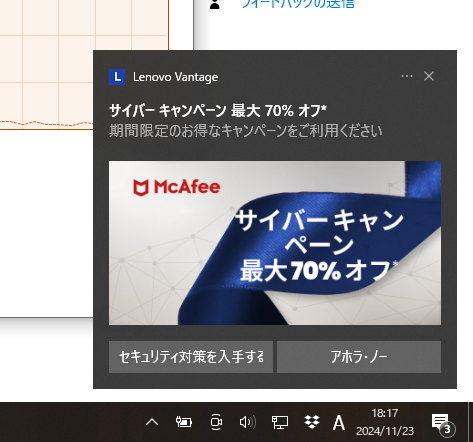Open the Dropbox tray icon
This screenshot has width=473, height=442.
pyautogui.click(x=312, y=422)
